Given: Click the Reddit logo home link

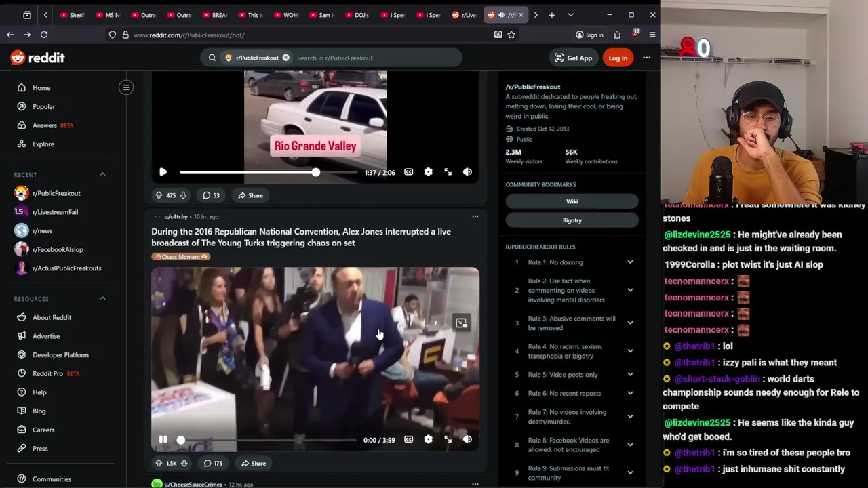Looking at the screenshot, I should click(37, 58).
